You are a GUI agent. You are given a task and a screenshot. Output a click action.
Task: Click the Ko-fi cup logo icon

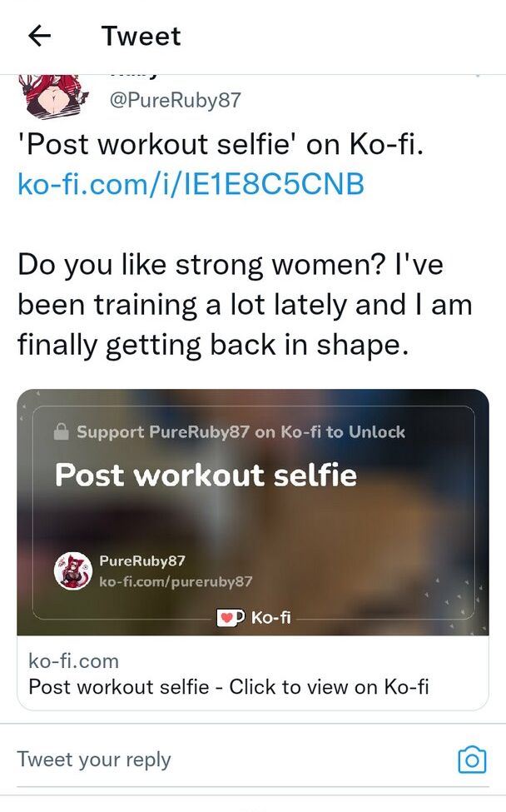[x=229, y=618]
